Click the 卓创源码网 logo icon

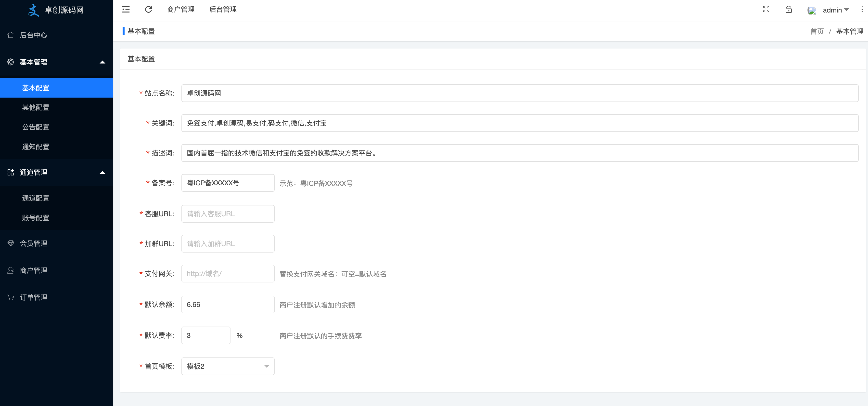(x=34, y=10)
